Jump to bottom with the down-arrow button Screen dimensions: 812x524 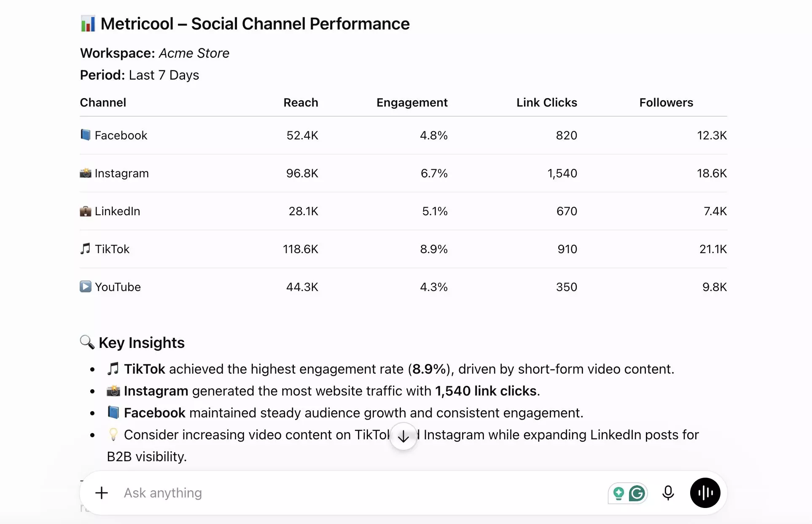[403, 436]
